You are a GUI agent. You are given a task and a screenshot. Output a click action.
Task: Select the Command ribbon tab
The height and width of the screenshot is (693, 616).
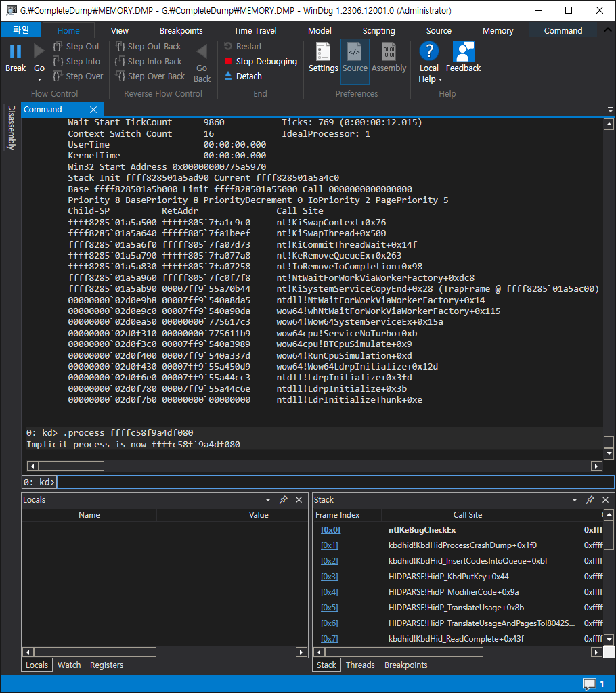(563, 31)
